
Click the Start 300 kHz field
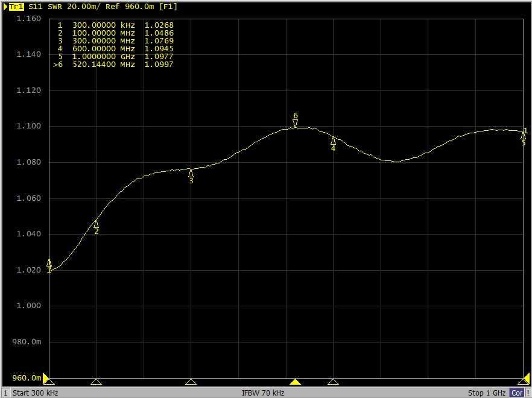35,393
